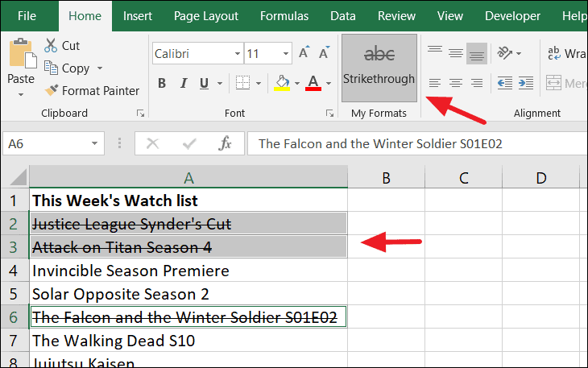The height and width of the screenshot is (368, 588).
Task: Click the Copy icon
Action: point(51,68)
